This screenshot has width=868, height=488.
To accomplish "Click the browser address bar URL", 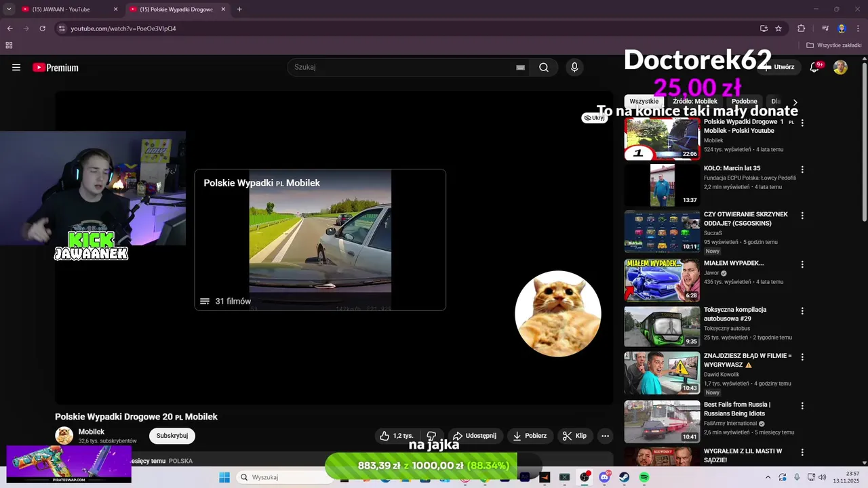I will (123, 28).
